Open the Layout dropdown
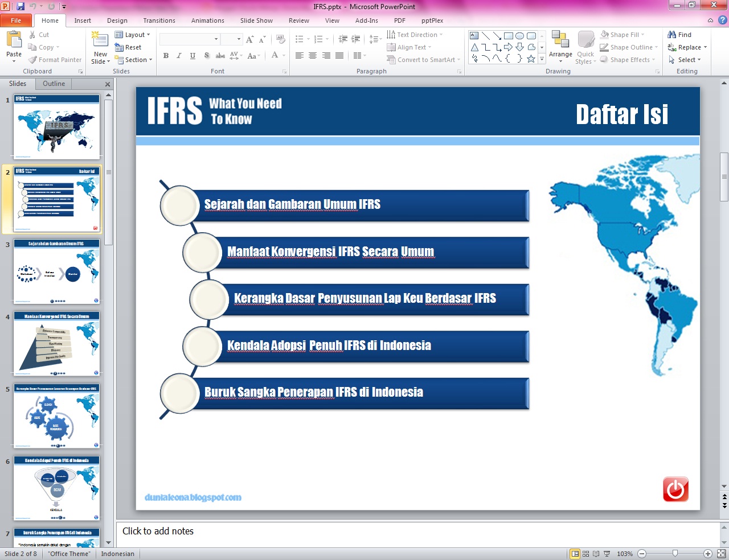The height and width of the screenshot is (560, 729). [133, 35]
